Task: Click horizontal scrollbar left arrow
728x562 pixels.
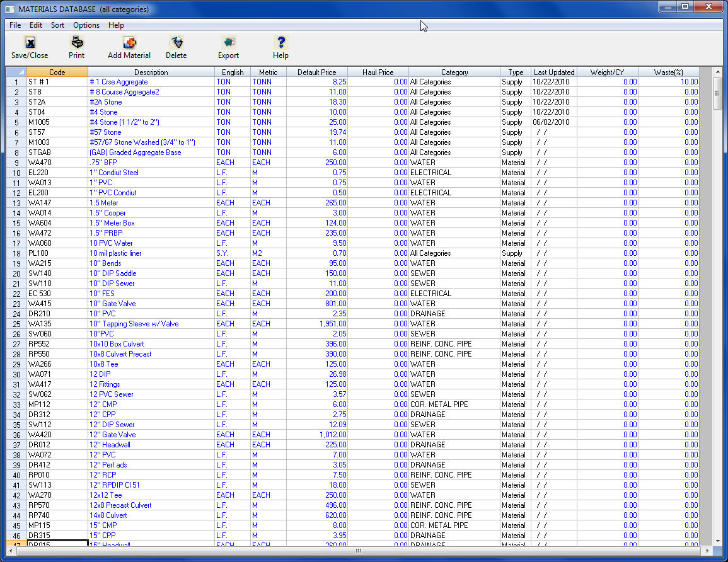Action: [x=12, y=551]
